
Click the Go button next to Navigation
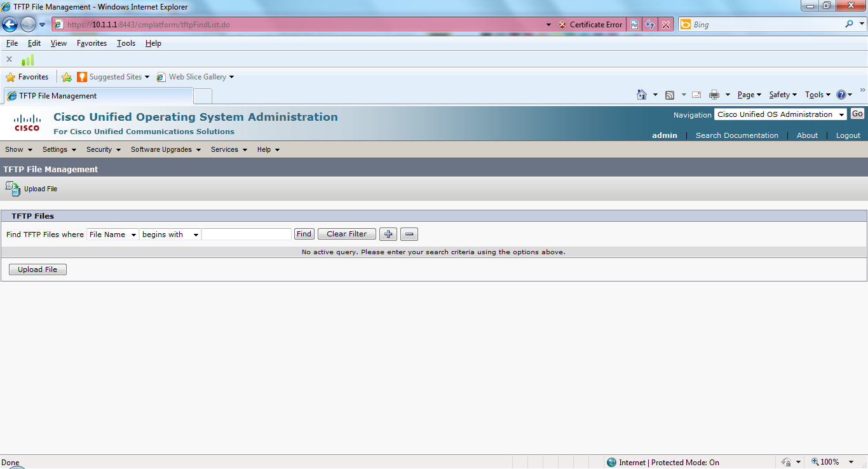click(857, 114)
